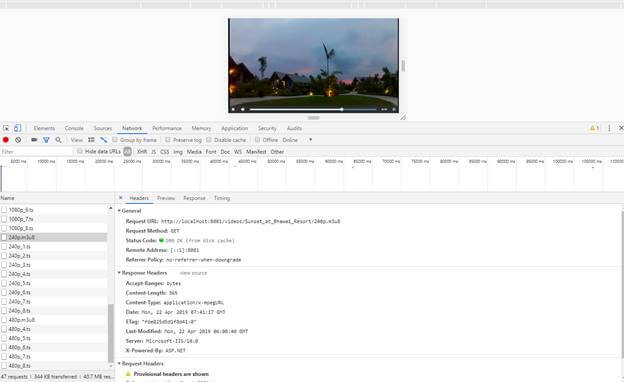The image size is (624, 382).
Task: Close the request details pane
Action: click(x=121, y=198)
